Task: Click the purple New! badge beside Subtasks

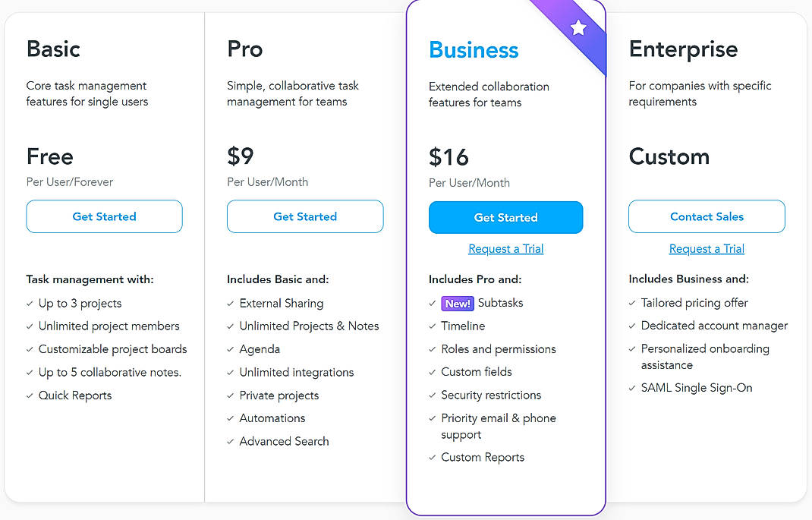Action: (x=458, y=303)
